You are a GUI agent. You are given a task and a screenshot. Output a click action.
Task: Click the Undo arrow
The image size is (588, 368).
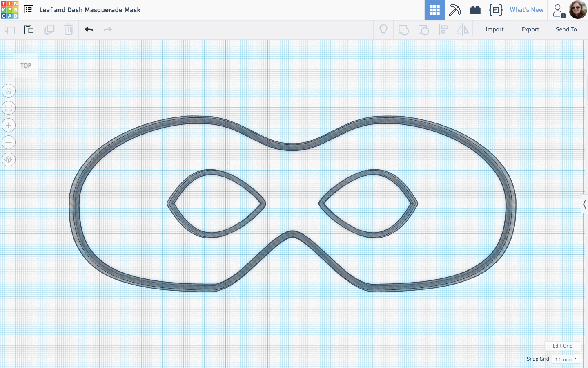click(x=89, y=29)
